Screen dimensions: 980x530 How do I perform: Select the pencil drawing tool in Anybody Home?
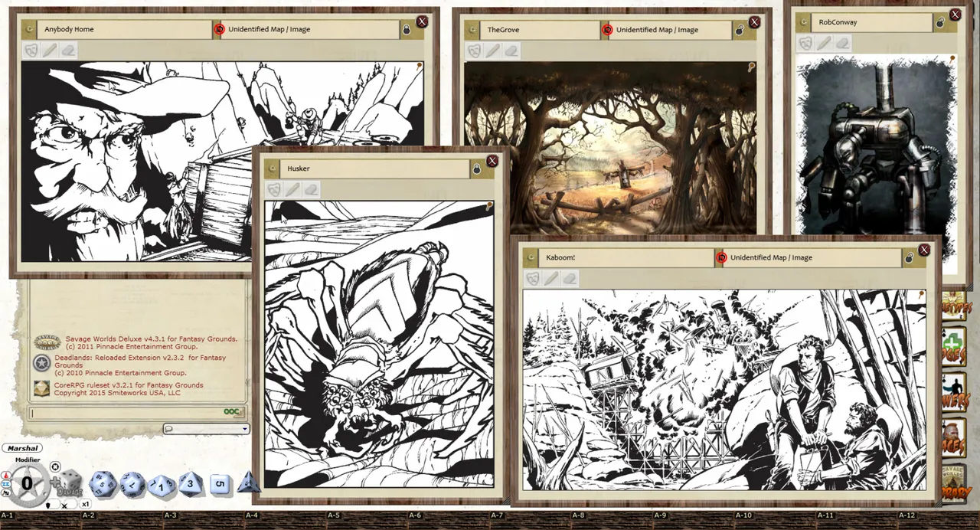click(x=50, y=51)
